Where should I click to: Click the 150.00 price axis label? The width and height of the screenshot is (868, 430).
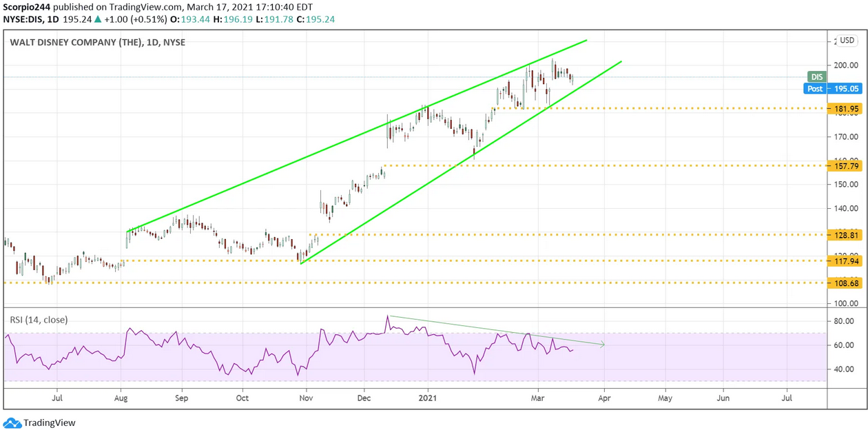845,184
